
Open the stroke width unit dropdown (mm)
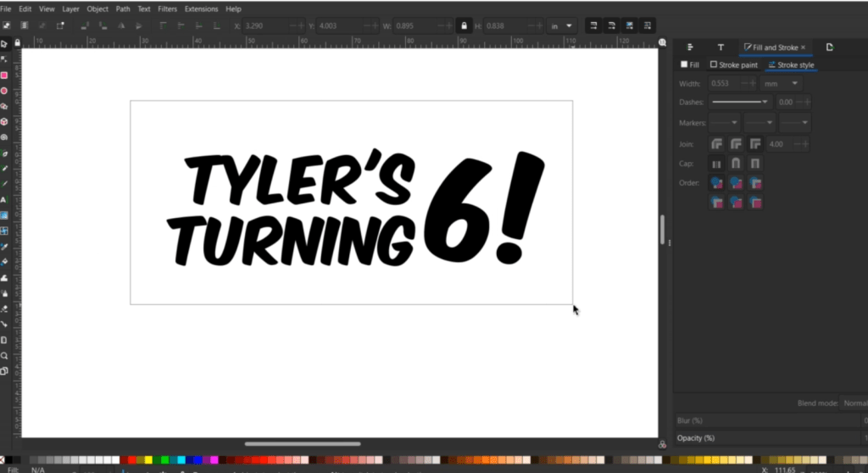(782, 83)
